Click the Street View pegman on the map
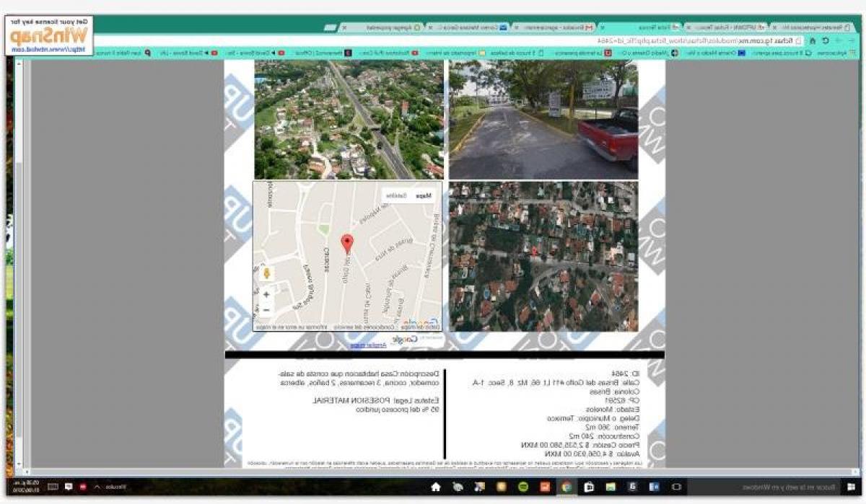Image resolution: width=866 pixels, height=504 pixels. click(x=267, y=273)
